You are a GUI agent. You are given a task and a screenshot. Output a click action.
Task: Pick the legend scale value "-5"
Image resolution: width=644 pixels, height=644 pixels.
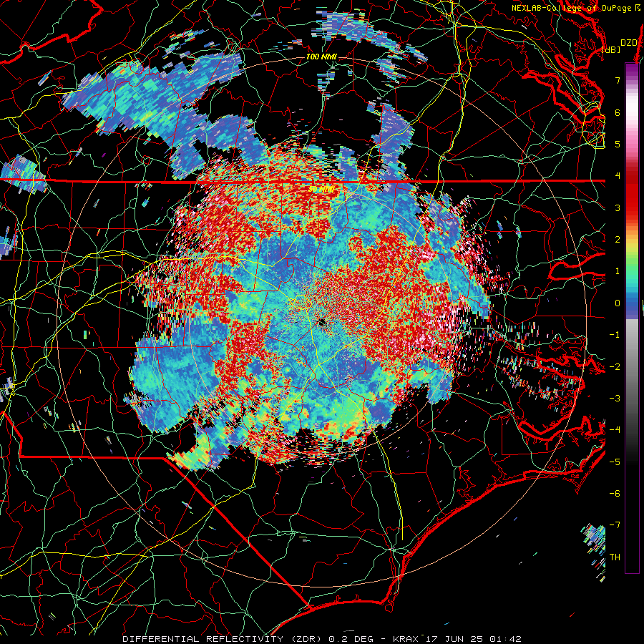[615, 462]
